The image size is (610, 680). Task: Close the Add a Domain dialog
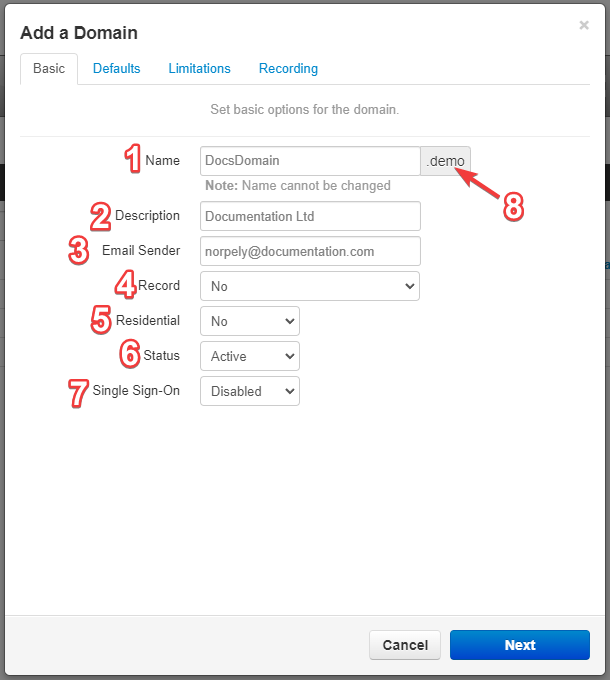coord(584,25)
